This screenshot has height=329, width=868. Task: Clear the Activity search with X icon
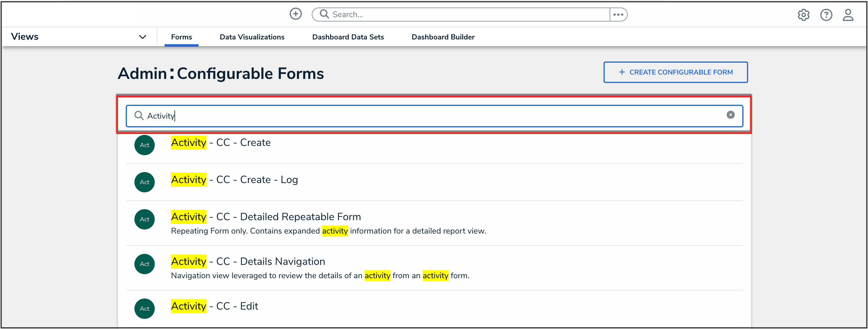(730, 115)
